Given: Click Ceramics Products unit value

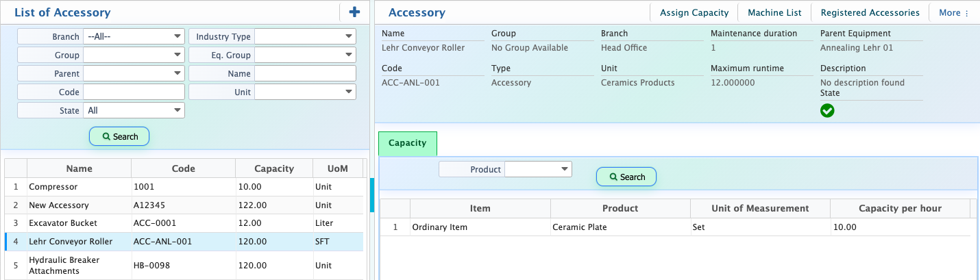Looking at the screenshot, I should (x=637, y=83).
